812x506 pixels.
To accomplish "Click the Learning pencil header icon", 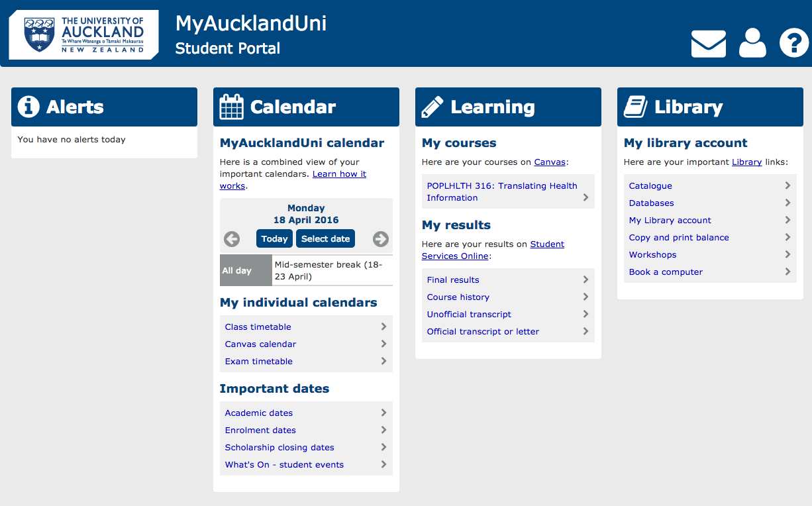I will 432,107.
